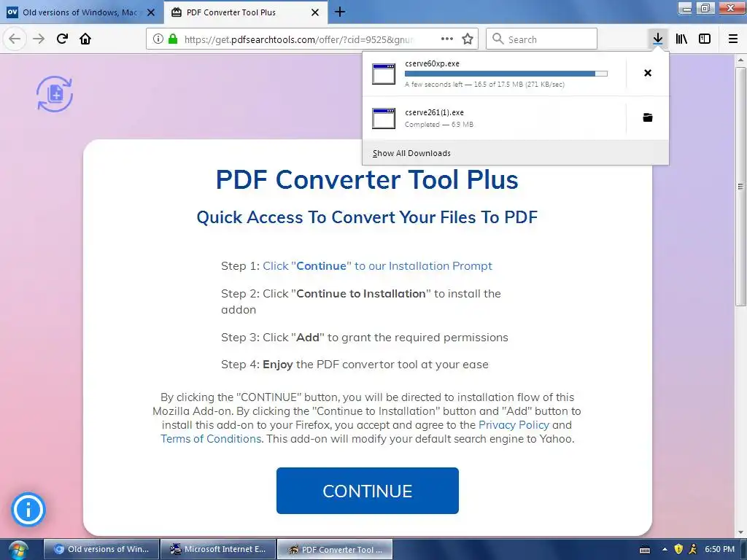The image size is (747, 560).
Task: Click the 'PDF Converter Tool Plus' heading
Action: 367,179
